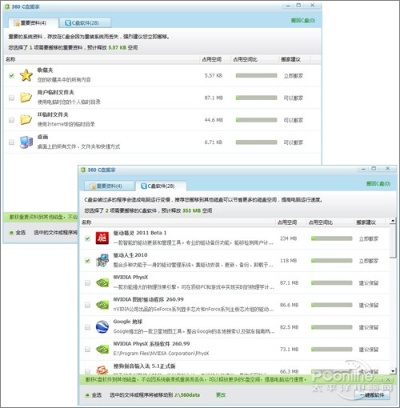The height and width of the screenshot is (408, 400).
Task: Click the NVIDIA PhysX title text
Action: coord(131,277)
